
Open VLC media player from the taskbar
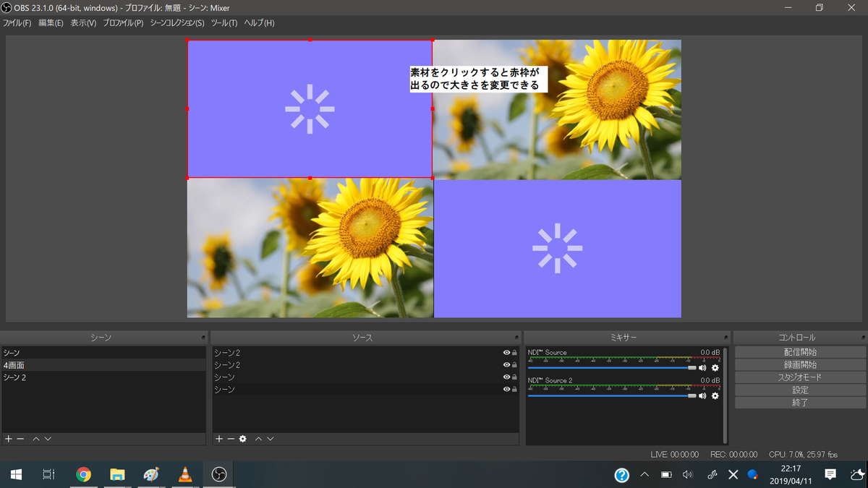185,474
